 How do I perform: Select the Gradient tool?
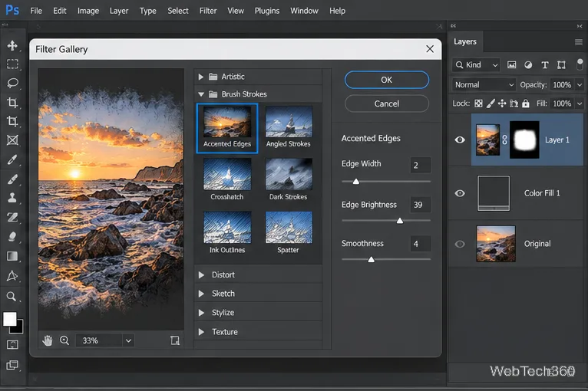12,256
